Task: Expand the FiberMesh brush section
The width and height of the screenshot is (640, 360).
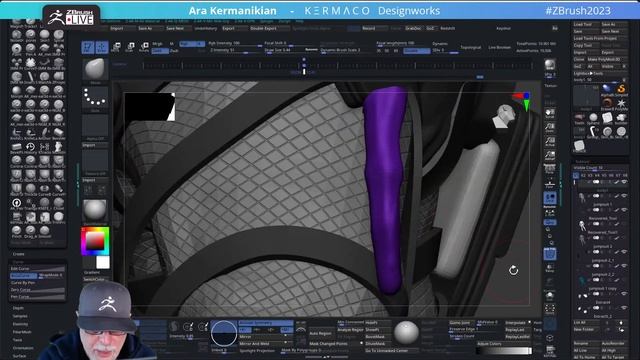Action: [22, 332]
